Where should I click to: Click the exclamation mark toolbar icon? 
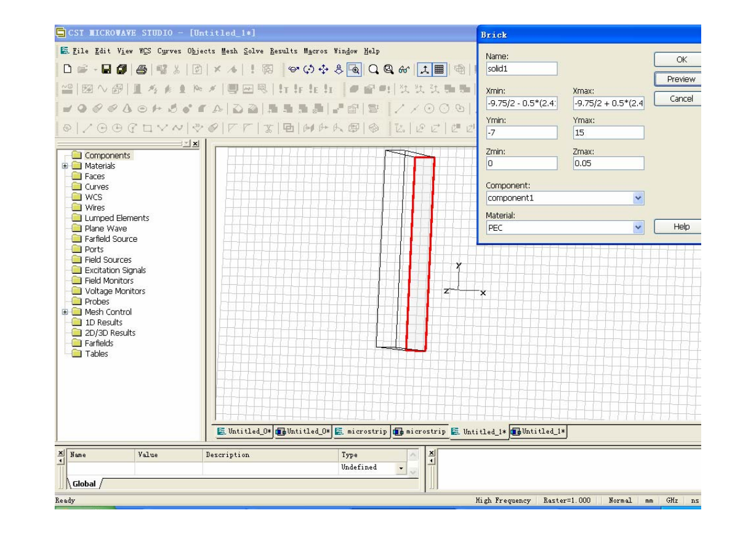click(x=252, y=70)
